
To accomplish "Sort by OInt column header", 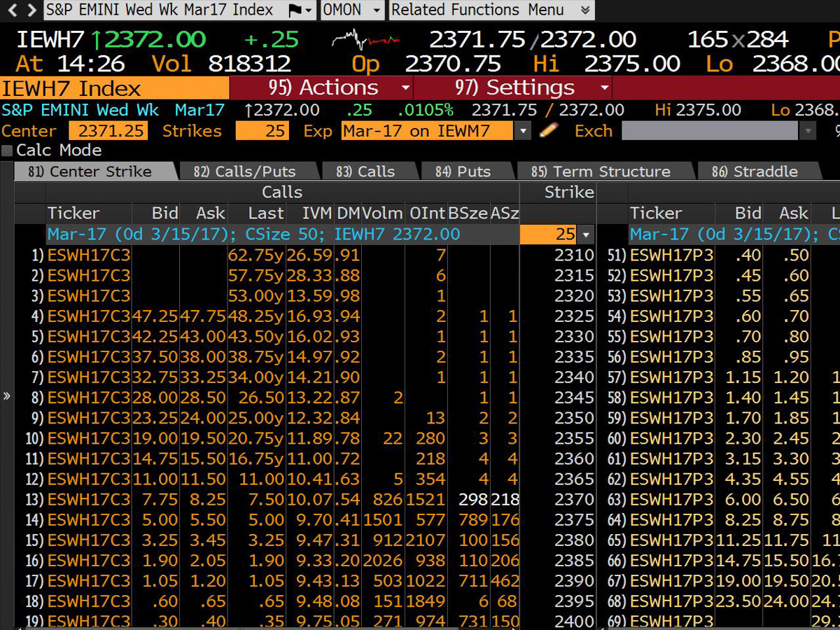I will (x=425, y=213).
